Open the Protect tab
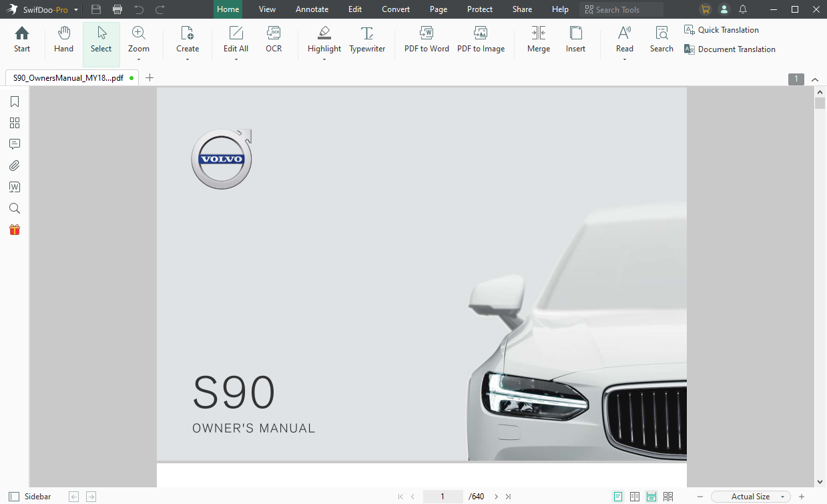Image resolution: width=827 pixels, height=504 pixels. click(x=480, y=9)
